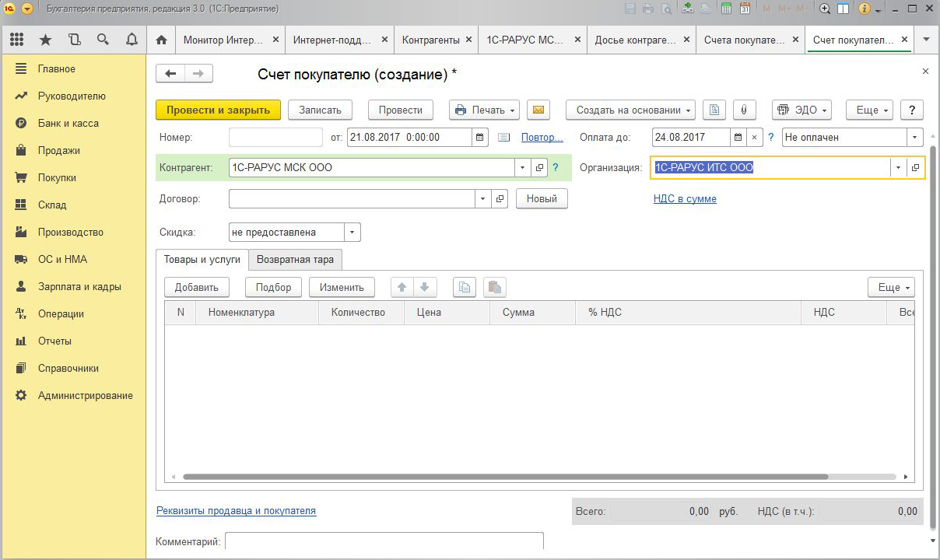Open calculator icon in title bar

point(727,9)
